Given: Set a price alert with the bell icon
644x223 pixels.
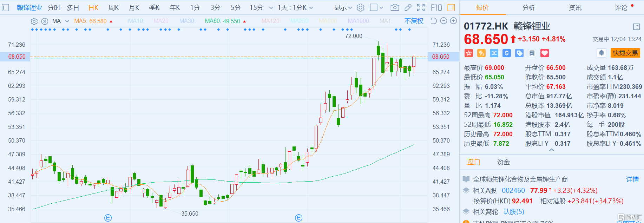Looking at the screenshot, I should 601,53.
